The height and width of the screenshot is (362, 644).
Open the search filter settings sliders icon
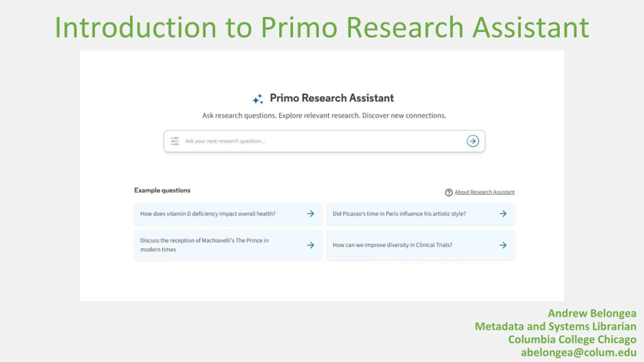coord(175,141)
